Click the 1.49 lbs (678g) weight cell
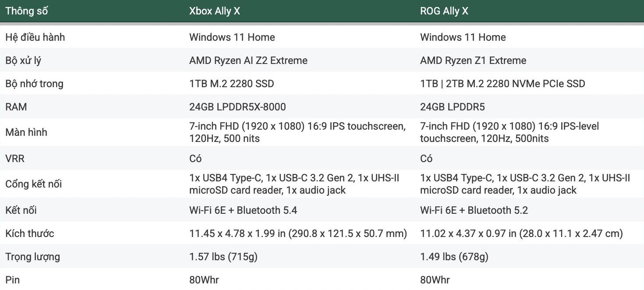This screenshot has height=290, width=644. click(x=454, y=257)
